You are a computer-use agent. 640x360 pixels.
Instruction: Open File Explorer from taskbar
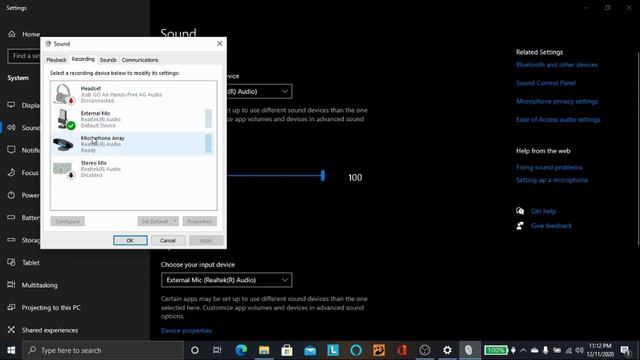click(264, 350)
